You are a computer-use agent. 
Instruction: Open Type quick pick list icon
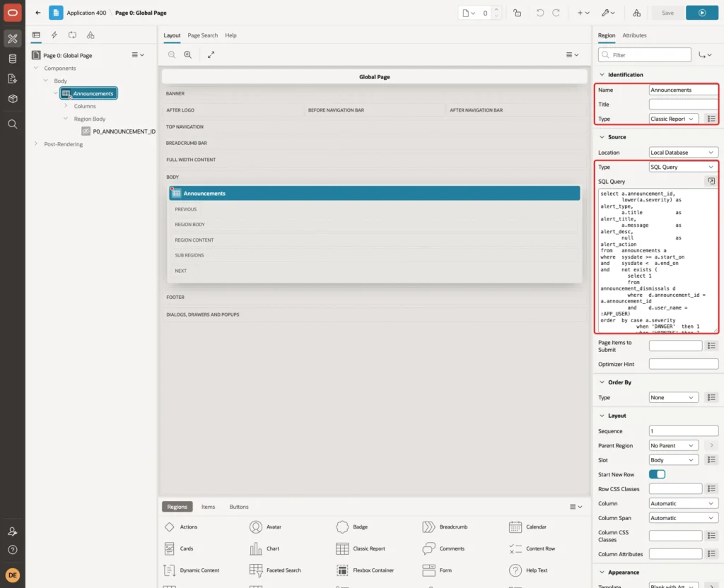pos(711,119)
